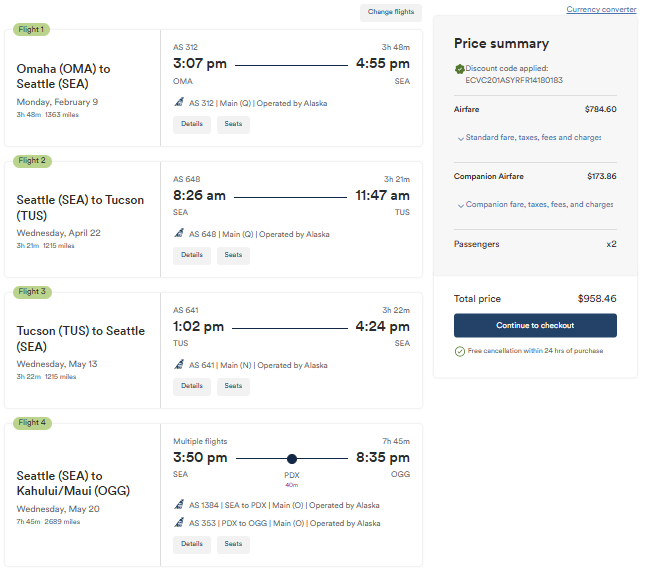Click the PDX layover stop dot
Screen dimensions: 648x576
[292, 459]
